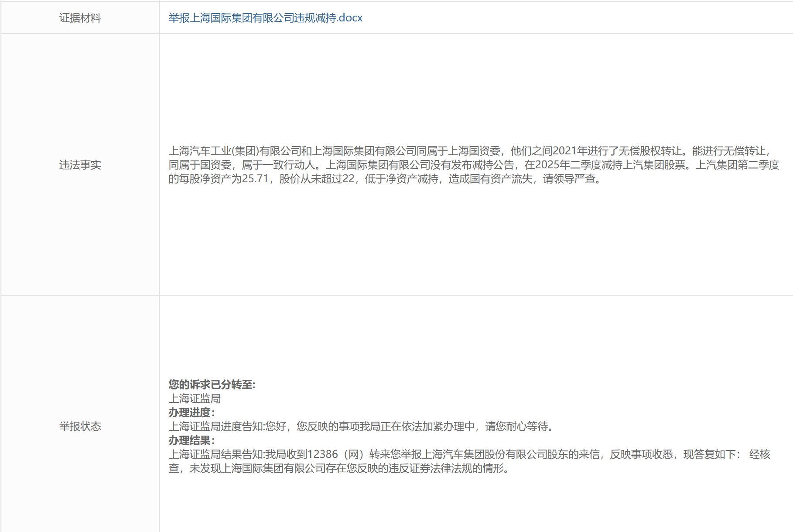Click the 上海证监局 text under 分转至
Screen dimensions: 793x532
point(195,399)
